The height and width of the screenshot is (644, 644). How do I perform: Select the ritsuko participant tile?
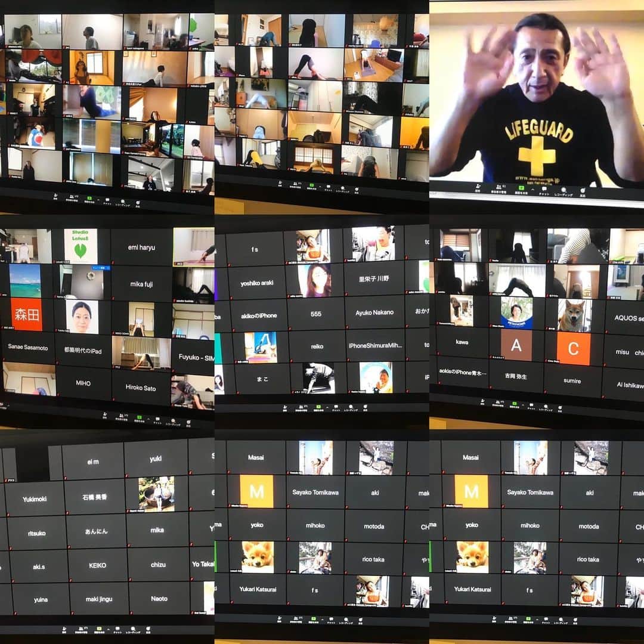[36, 533]
